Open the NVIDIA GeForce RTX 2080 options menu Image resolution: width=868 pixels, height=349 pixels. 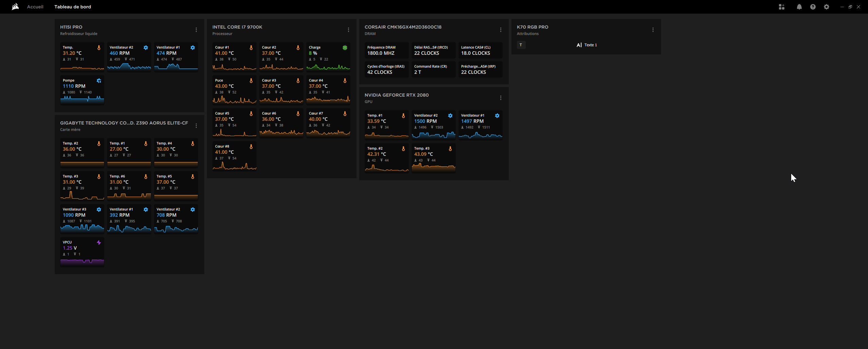point(501,98)
